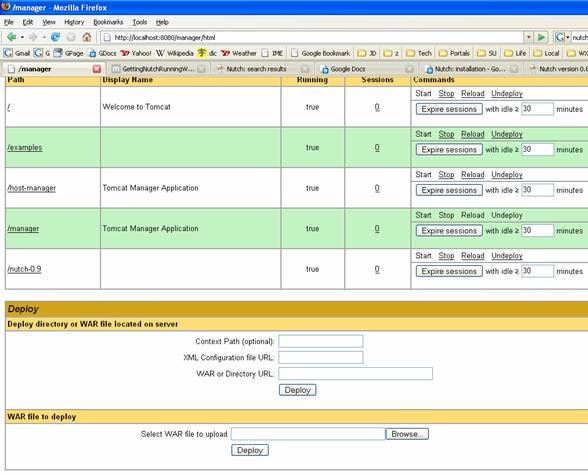The width and height of the screenshot is (588, 474).
Task: Open the GDocs bookmark
Action: [x=102, y=53]
